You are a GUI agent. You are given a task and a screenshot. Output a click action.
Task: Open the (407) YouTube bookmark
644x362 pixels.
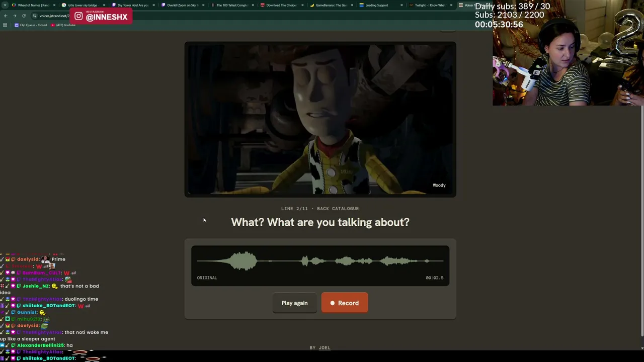point(64,25)
